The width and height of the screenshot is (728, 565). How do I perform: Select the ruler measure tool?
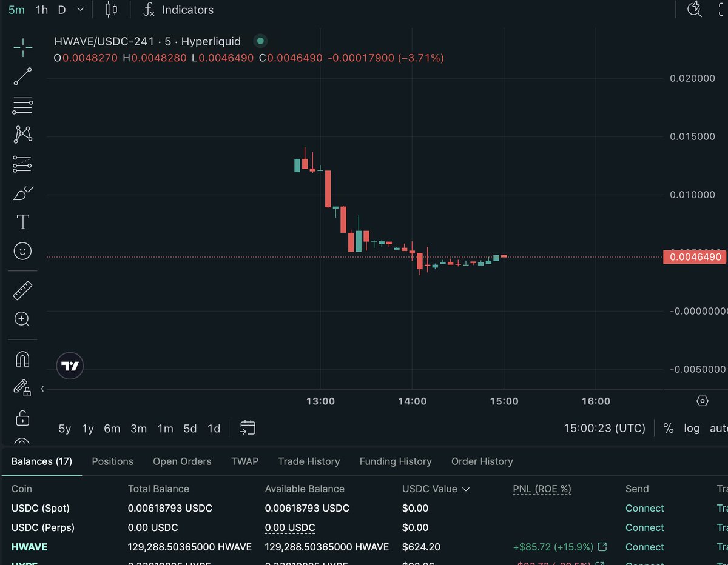point(22,290)
